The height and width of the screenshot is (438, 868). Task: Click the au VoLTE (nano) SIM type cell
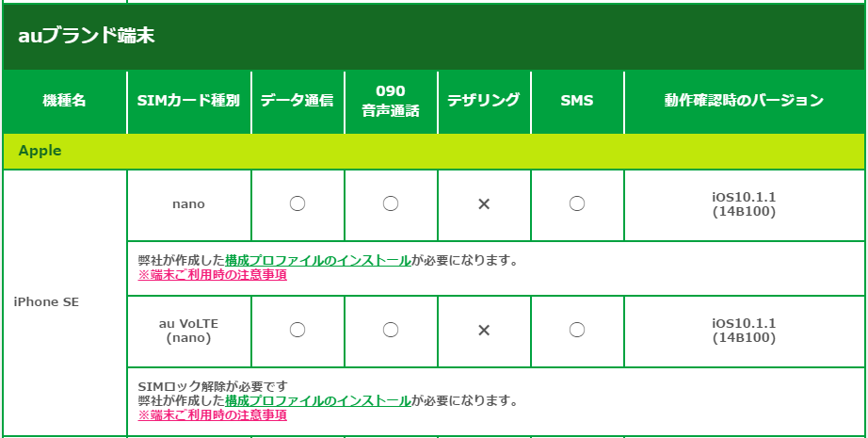tap(189, 331)
